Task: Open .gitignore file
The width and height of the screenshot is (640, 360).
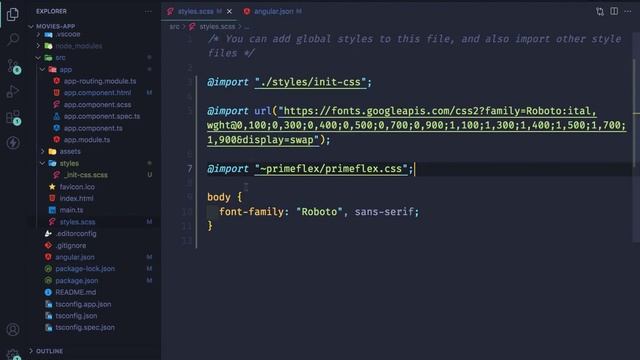Action: pyautogui.click(x=71, y=245)
